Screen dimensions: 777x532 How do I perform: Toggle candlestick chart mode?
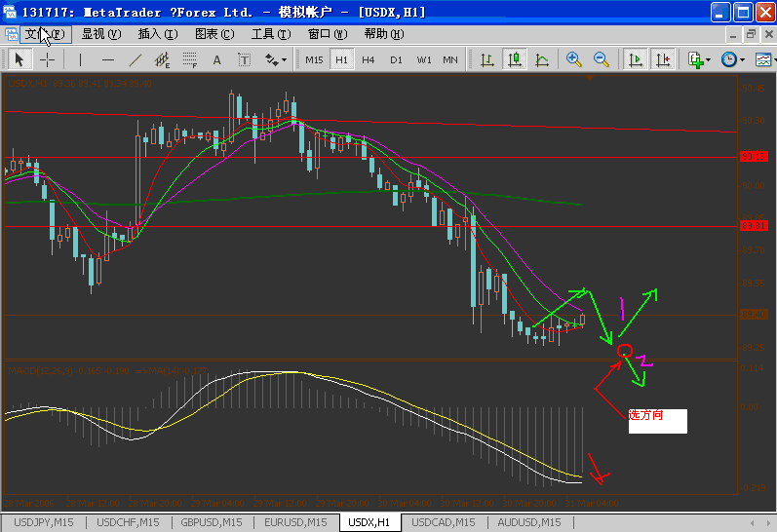515,60
